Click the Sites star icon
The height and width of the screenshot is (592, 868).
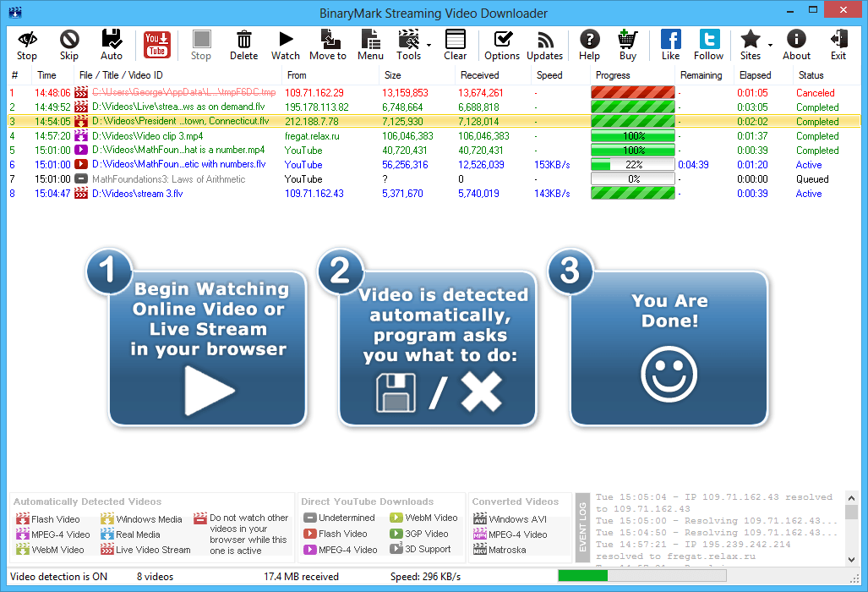[x=750, y=39]
